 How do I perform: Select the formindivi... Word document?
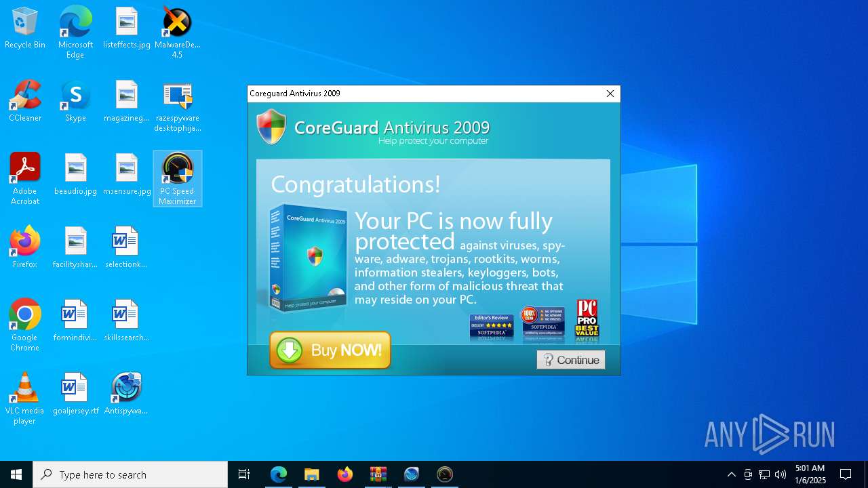point(75,321)
